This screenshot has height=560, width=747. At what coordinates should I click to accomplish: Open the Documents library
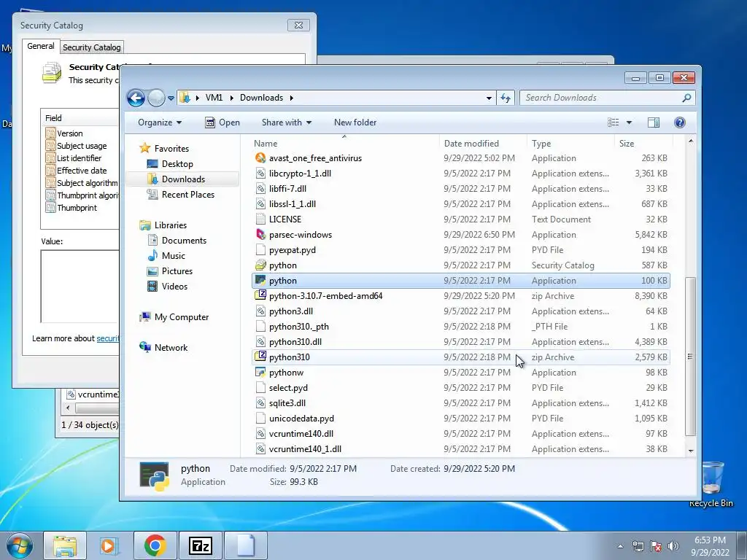coord(177,241)
